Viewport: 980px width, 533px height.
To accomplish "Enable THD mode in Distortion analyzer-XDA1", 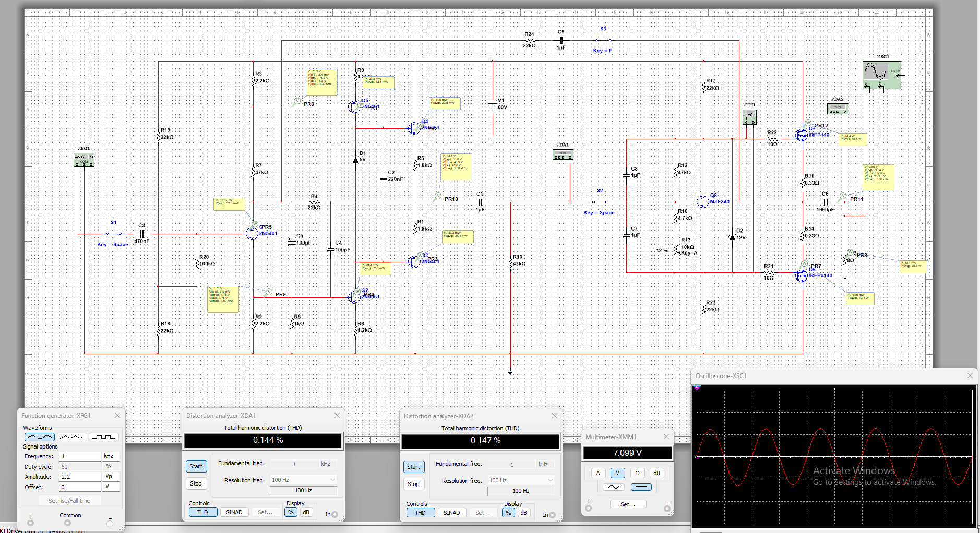I will click(x=202, y=512).
